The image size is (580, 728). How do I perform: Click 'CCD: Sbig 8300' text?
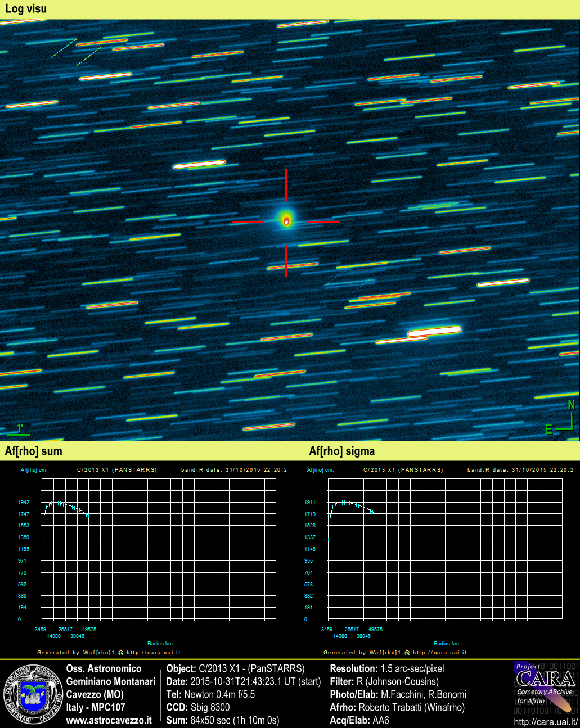coord(198,707)
